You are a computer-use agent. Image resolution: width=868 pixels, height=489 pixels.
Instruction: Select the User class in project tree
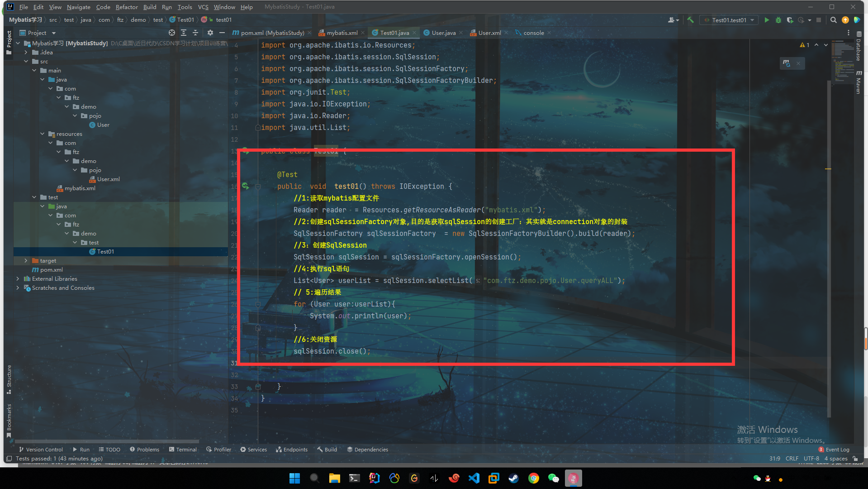(100, 125)
